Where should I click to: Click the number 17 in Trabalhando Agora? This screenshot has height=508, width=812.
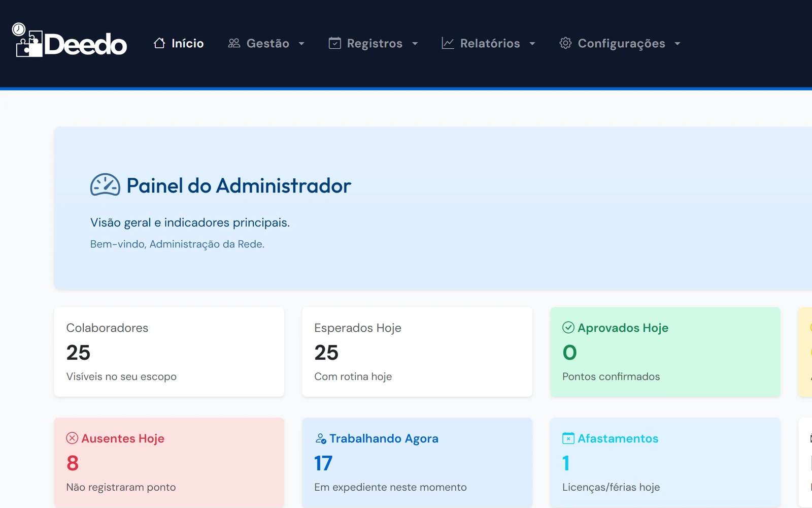tap(323, 463)
